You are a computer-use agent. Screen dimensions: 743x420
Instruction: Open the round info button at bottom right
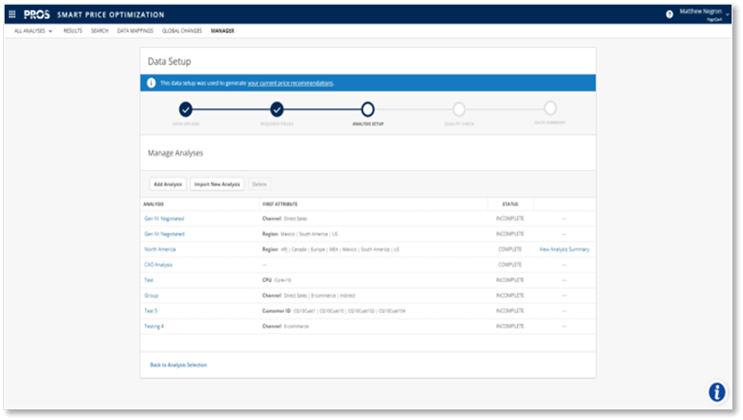coord(717,392)
